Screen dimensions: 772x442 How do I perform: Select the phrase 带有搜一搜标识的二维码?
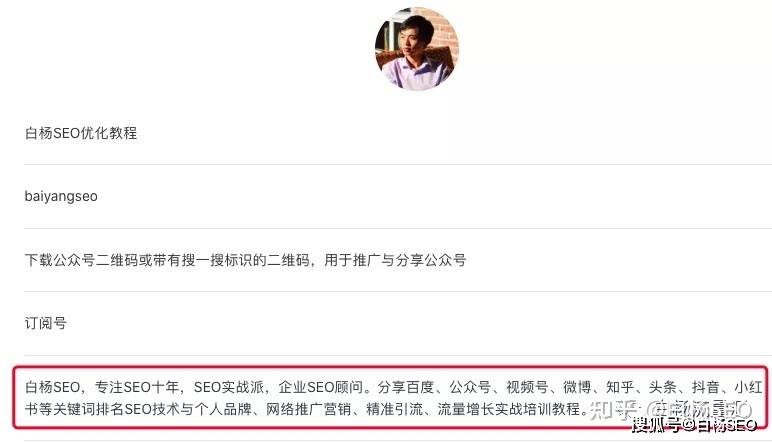click(231, 260)
